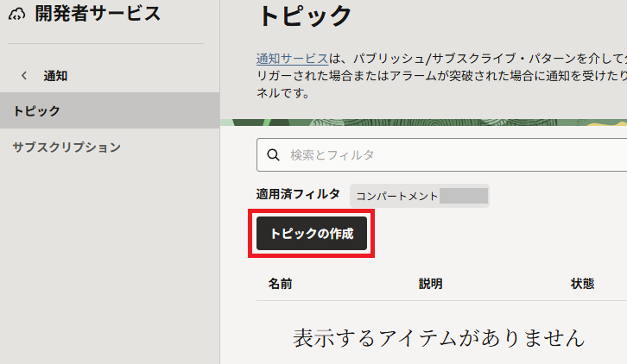This screenshot has width=627, height=364.
Task: Click the magnifier icon in search box
Action: 273,154
